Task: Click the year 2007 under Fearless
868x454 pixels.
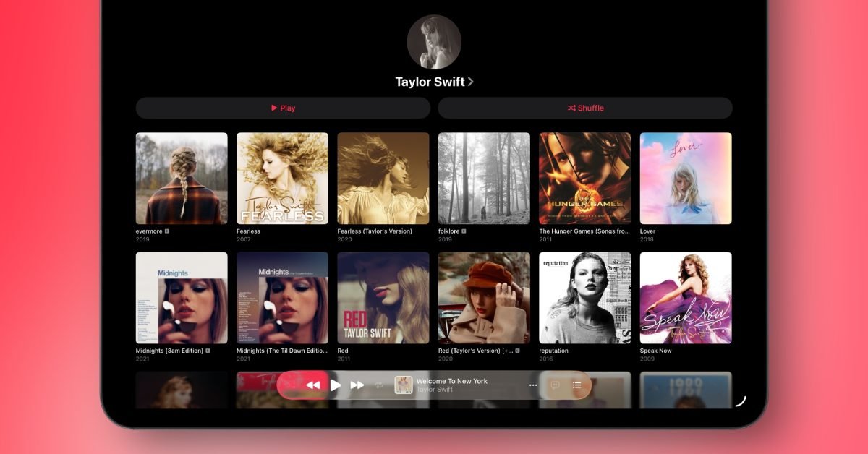Action: 243,239
